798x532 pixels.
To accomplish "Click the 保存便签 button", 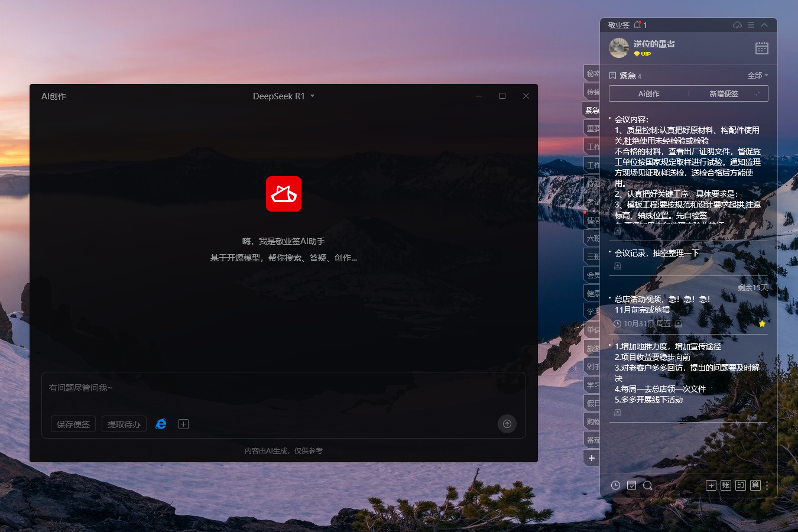I will pyautogui.click(x=73, y=424).
